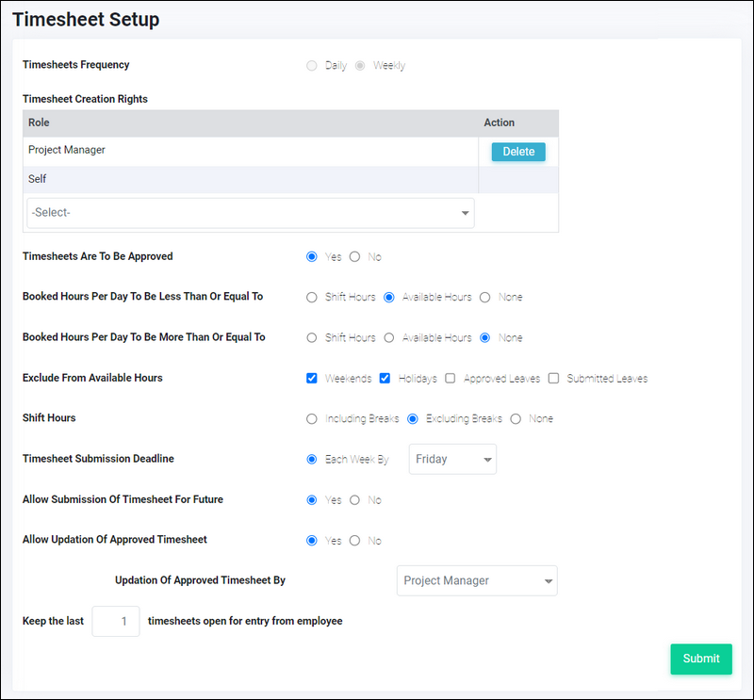Image resolution: width=754 pixels, height=700 pixels.
Task: Choose Shift Hours for Less Than Or Equal To
Action: pyautogui.click(x=312, y=297)
